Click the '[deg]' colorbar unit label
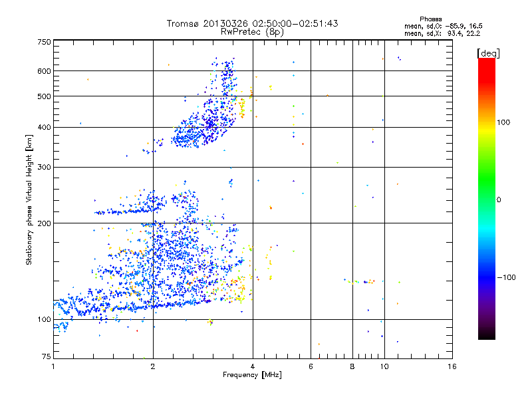532x399 pixels. pos(488,53)
